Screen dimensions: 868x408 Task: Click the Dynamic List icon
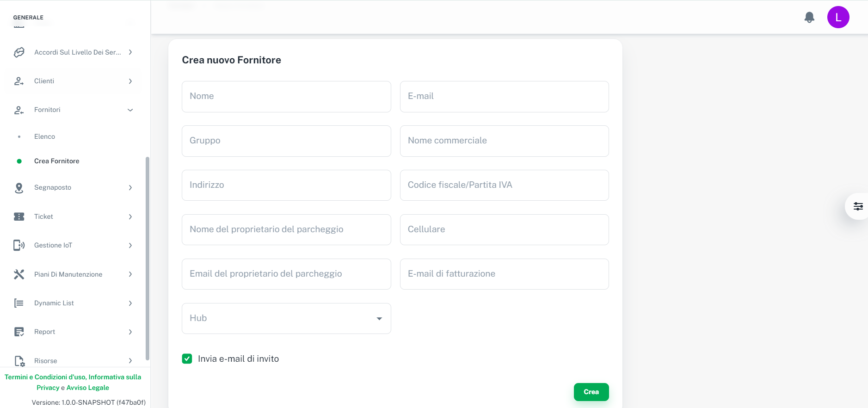click(19, 303)
